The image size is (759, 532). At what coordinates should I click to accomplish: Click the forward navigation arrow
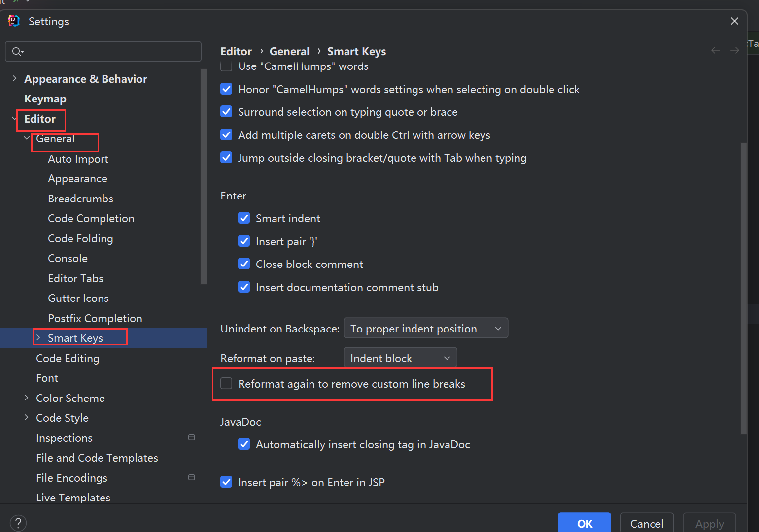pyautogui.click(x=734, y=51)
